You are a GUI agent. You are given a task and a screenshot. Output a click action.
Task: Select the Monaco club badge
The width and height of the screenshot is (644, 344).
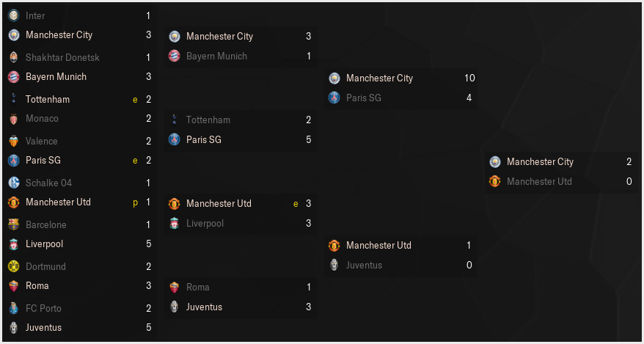(x=13, y=119)
